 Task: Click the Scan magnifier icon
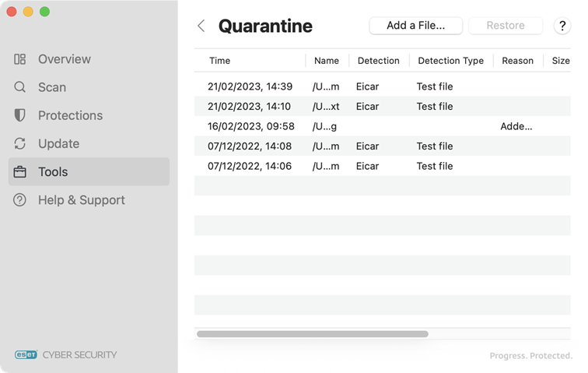point(20,87)
